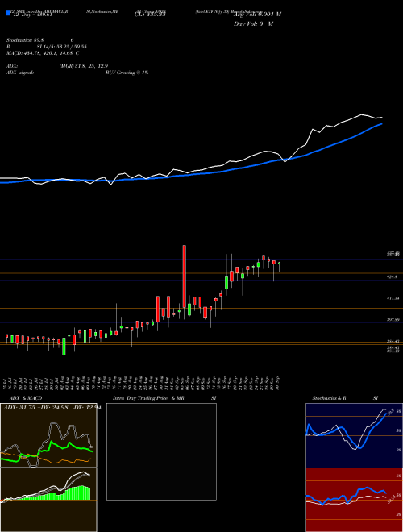The width and height of the screenshot is (403, 532).
Task: Click the 424.8 price axis label
Action: click(392, 277)
